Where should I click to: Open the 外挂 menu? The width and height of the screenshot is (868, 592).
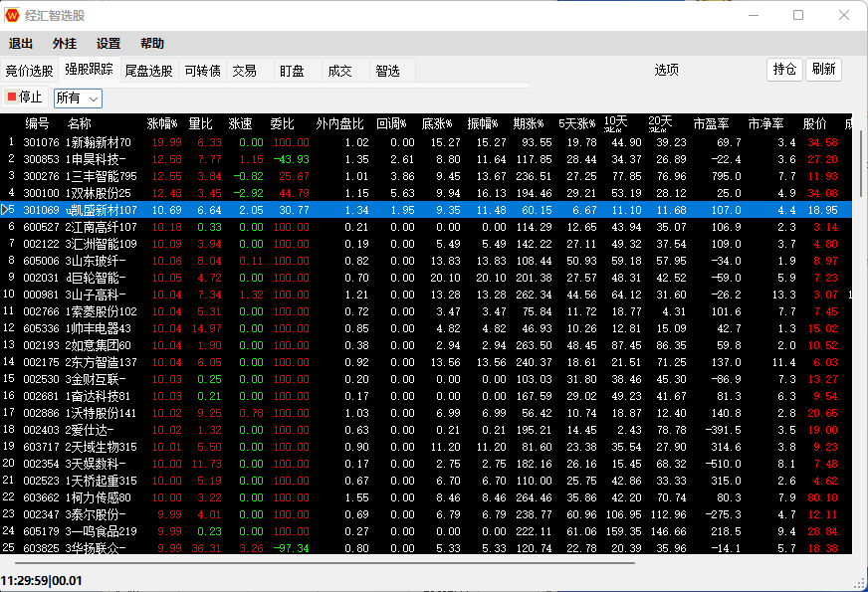65,43
